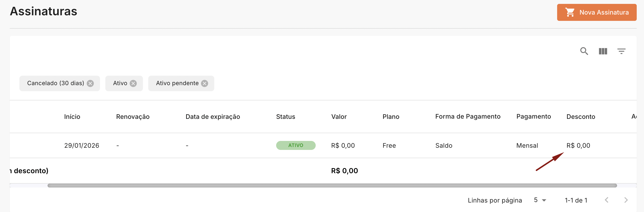
Task: Sort by the Status column header
Action: [x=286, y=116]
